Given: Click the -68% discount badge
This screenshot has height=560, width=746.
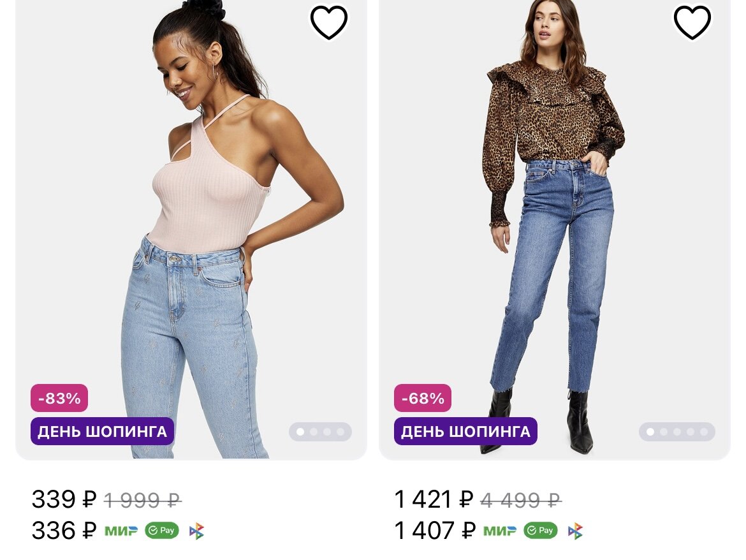Looking at the screenshot, I should [x=422, y=398].
